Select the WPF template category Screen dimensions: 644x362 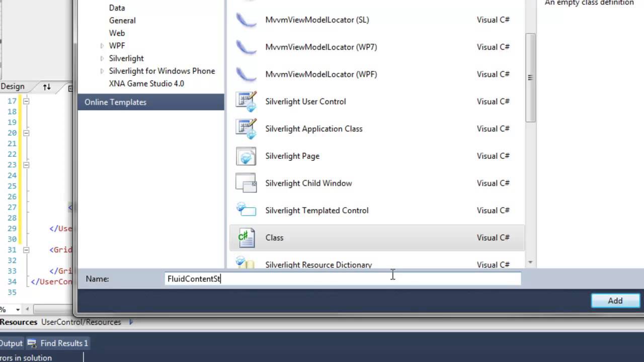coord(117,46)
